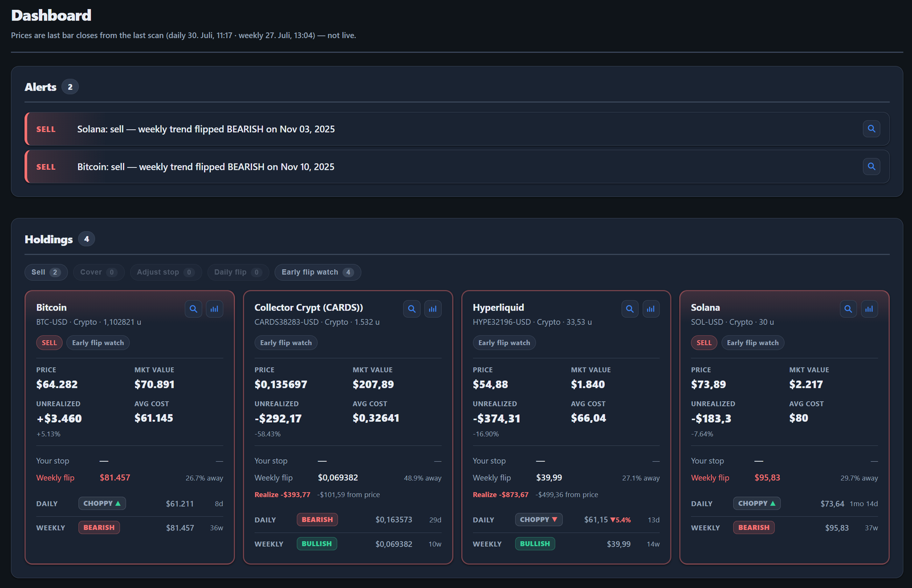Toggle the Sell filter chip
The width and height of the screenshot is (912, 588).
(x=46, y=272)
